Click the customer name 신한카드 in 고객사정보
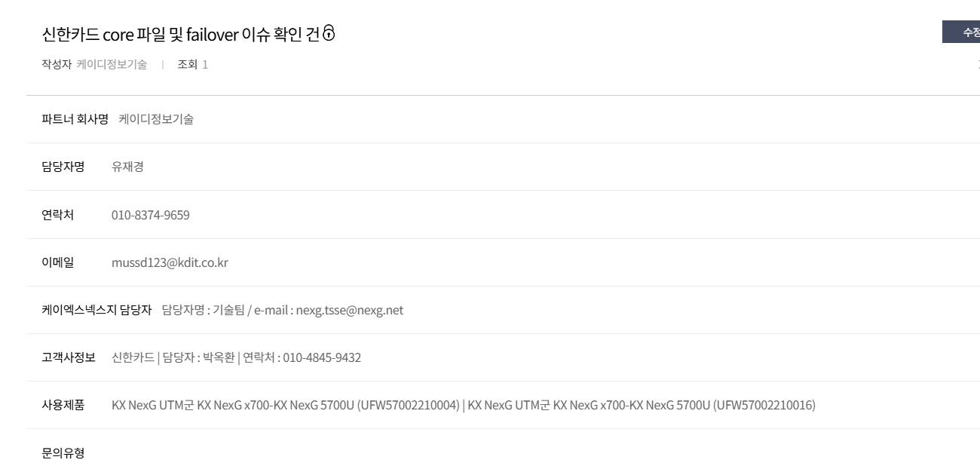The width and height of the screenshot is (980, 469). [x=132, y=357]
